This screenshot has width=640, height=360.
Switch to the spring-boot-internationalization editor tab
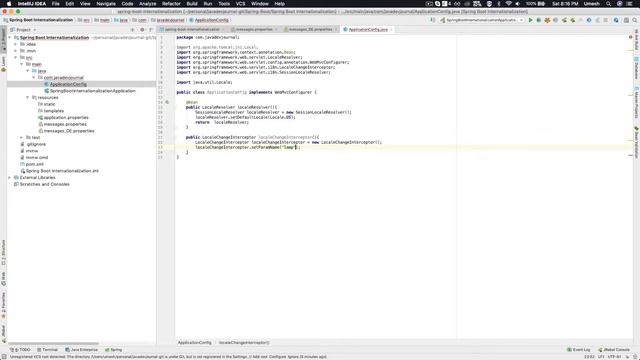[x=193, y=29]
